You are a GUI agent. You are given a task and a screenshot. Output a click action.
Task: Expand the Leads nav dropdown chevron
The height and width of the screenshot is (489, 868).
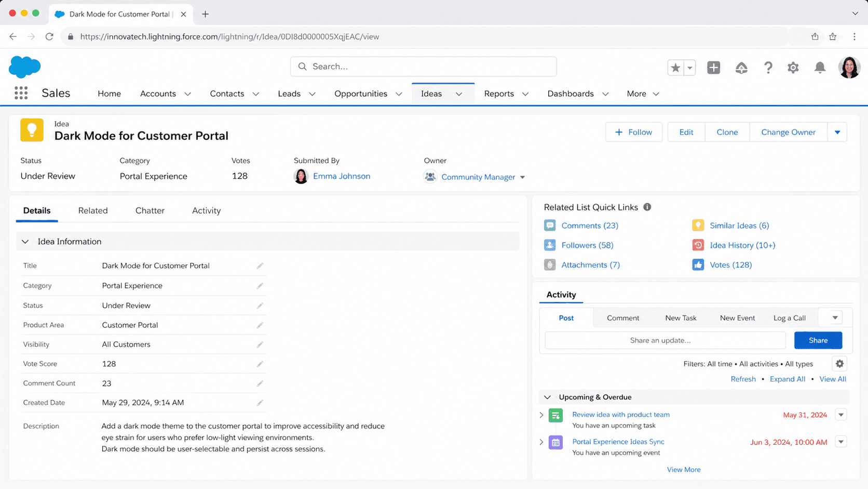(x=312, y=94)
